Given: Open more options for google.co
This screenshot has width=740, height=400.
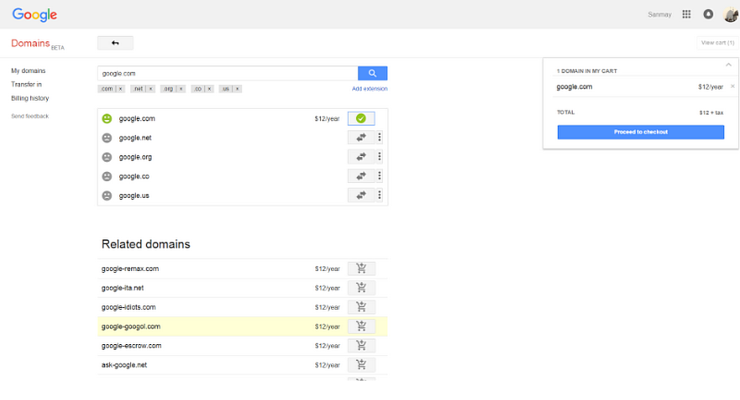Looking at the screenshot, I should tap(380, 176).
